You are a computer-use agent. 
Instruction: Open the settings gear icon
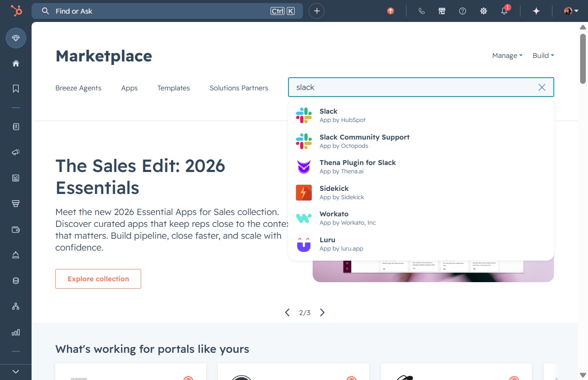[x=484, y=11]
